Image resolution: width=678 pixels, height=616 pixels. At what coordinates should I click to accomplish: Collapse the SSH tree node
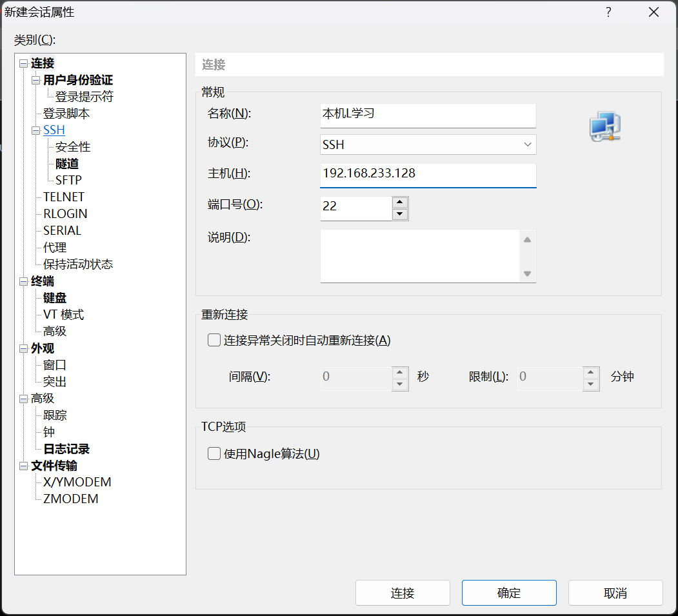coord(36,131)
